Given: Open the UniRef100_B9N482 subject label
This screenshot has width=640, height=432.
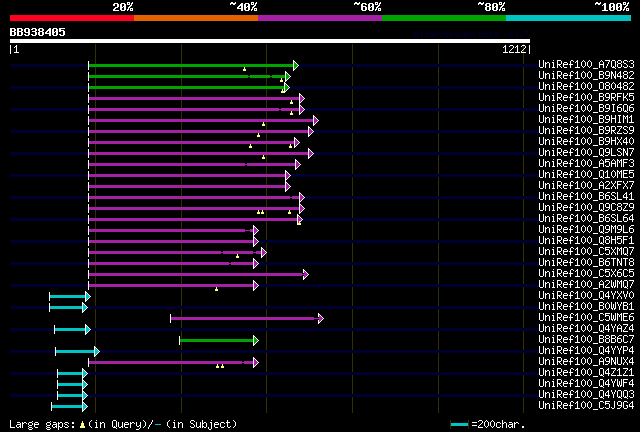Looking at the screenshot, I should tap(586, 75).
